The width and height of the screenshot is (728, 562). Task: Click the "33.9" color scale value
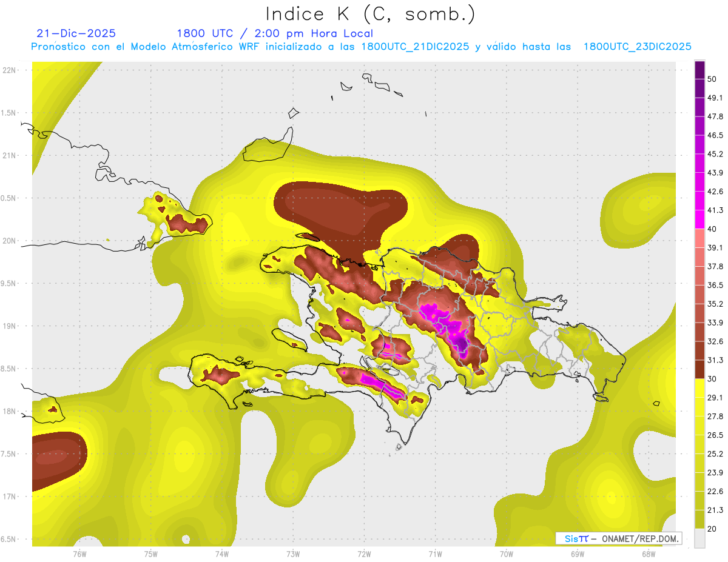[715, 323]
